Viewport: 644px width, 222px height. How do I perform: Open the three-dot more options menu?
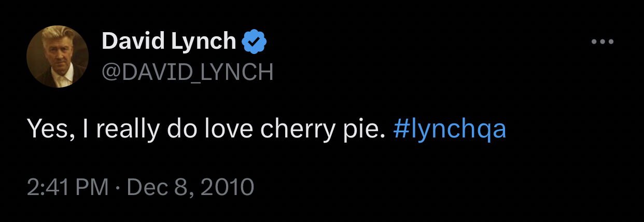[603, 42]
